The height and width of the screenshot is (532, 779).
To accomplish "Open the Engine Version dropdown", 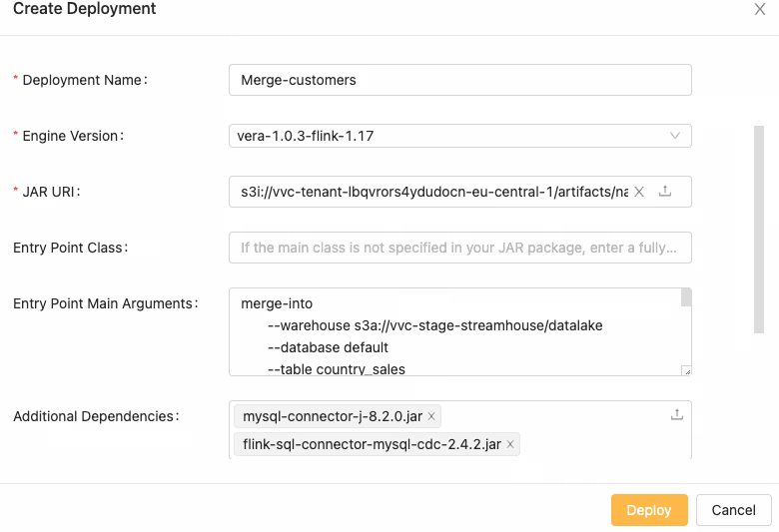I will (x=460, y=136).
